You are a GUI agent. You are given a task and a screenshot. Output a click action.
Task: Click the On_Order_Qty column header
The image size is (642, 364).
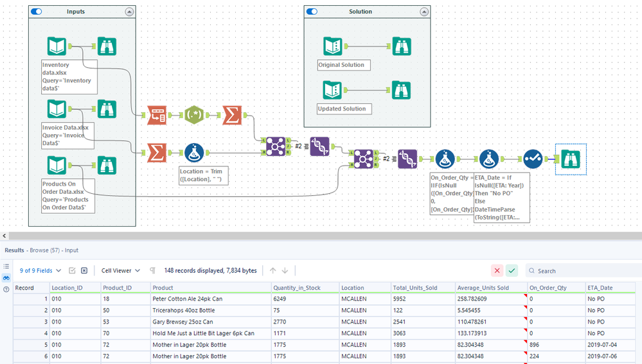click(556, 288)
